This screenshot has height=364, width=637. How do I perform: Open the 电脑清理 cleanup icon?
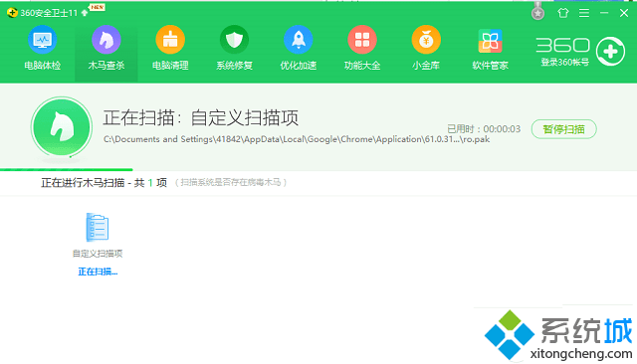click(x=170, y=40)
